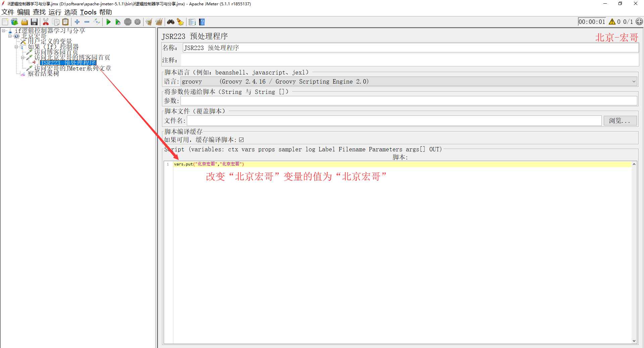
Task: Click the Copy icon in toolbar
Action: (56, 22)
